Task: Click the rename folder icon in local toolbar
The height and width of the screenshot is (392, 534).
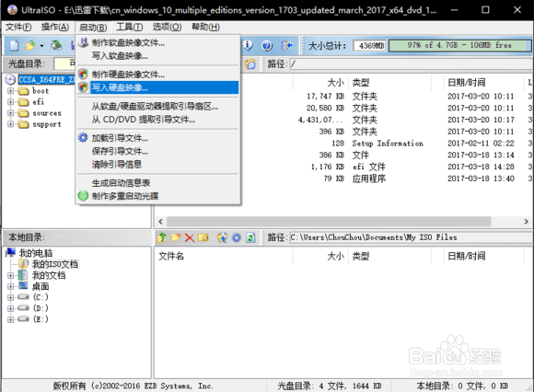Action: coord(203,237)
